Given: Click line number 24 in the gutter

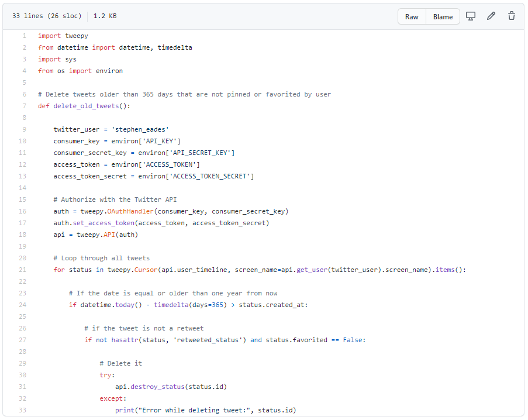Looking at the screenshot, I should (x=22, y=305).
